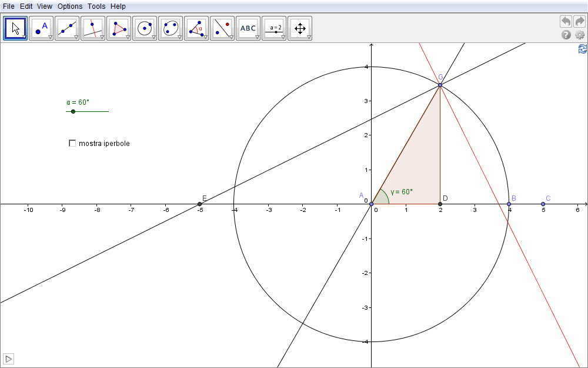588x368 pixels.
Task: Choose the Perpendicular Line tool
Action: [93, 28]
